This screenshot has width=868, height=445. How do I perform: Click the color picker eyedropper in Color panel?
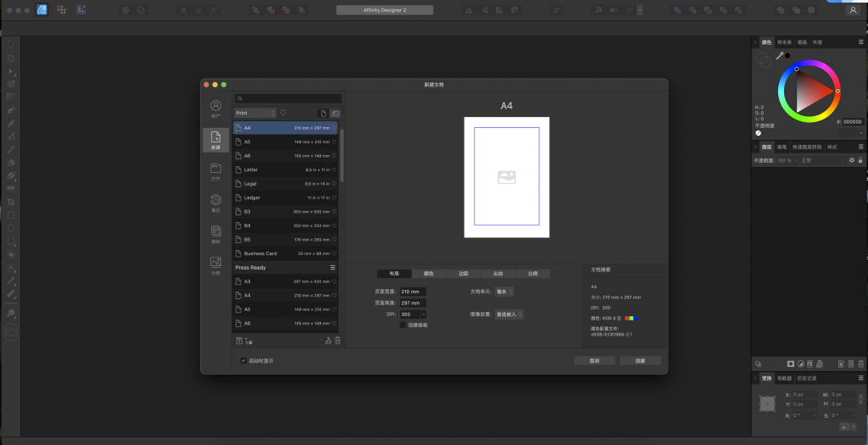pos(780,55)
